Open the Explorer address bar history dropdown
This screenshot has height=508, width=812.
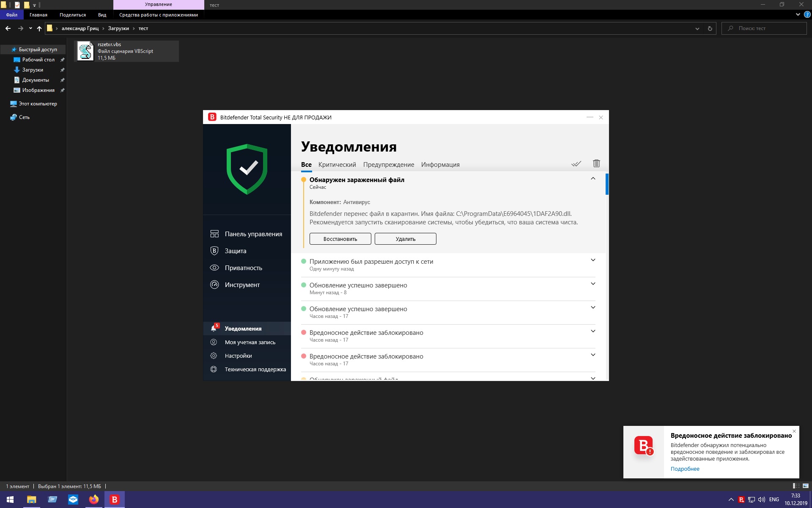pyautogui.click(x=697, y=28)
